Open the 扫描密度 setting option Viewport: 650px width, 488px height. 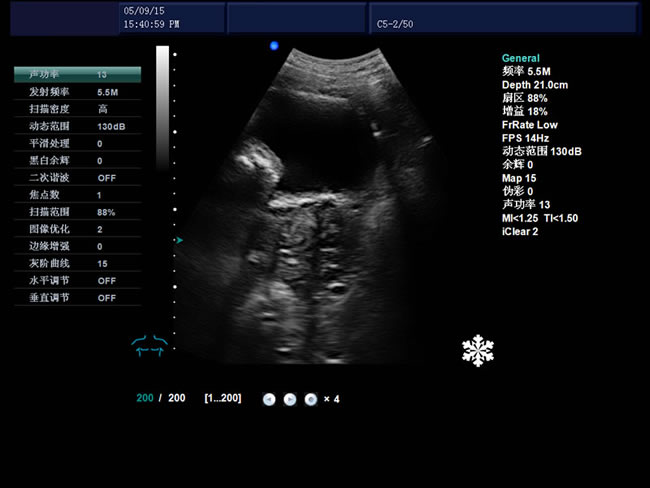tap(77, 109)
